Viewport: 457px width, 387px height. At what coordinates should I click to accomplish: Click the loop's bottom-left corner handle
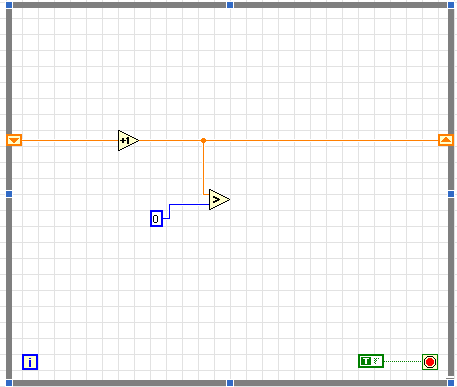9,383
